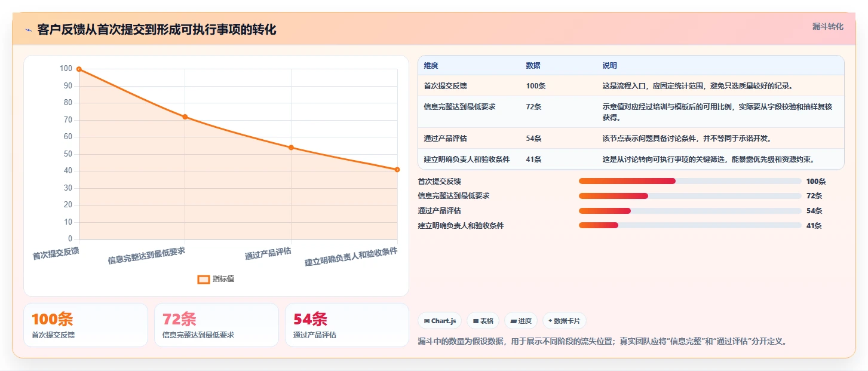Click the page title 客户反馈从首次提交到形成可执行事项的转化
This screenshot has width=868, height=371.
click(157, 30)
